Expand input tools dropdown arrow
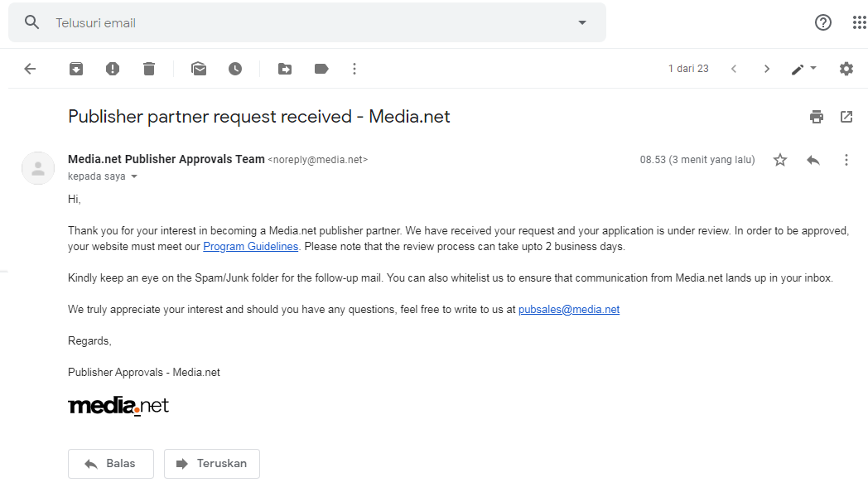The height and width of the screenshot is (492, 868). pos(813,68)
